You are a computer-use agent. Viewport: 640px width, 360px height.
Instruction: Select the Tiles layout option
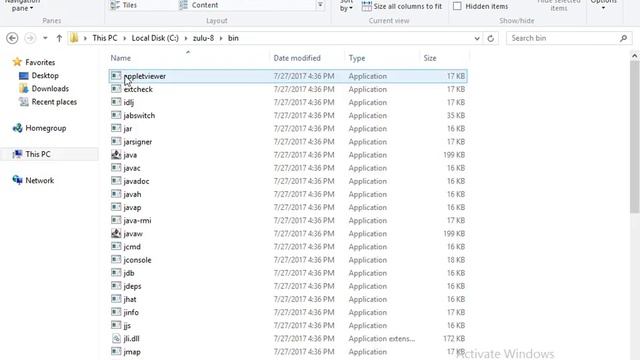tap(124, 5)
